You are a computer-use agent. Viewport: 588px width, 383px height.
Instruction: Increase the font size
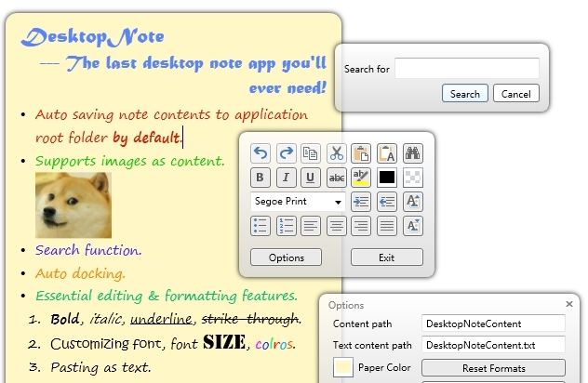[x=413, y=202]
